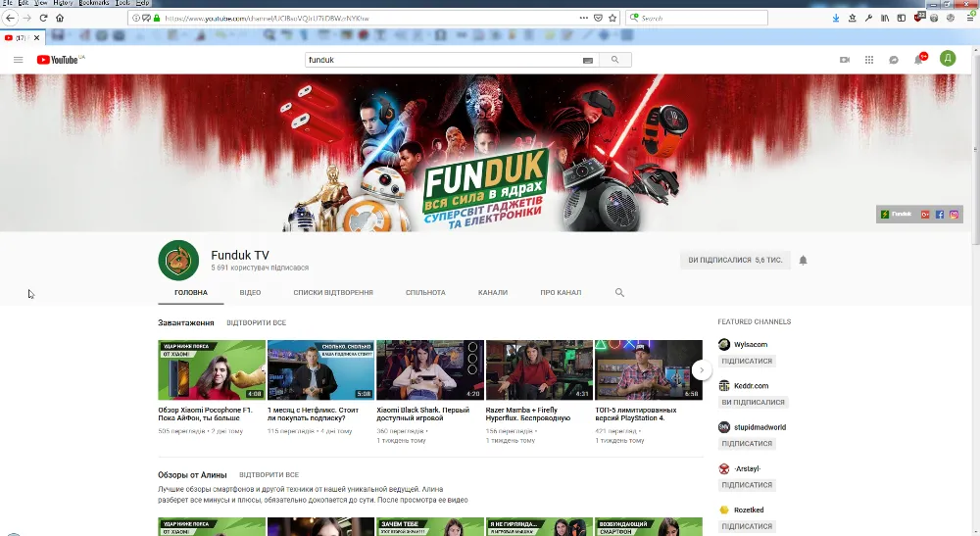
Task: Open the Firefox hamburger menu
Action: click(970, 18)
